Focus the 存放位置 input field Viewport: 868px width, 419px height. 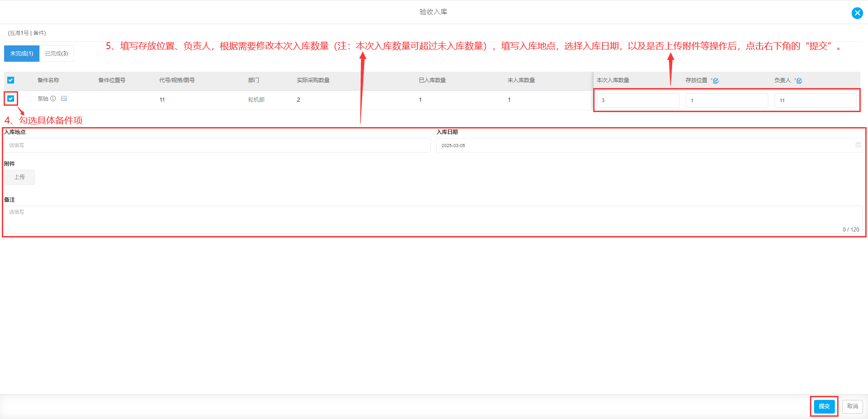pyautogui.click(x=727, y=100)
